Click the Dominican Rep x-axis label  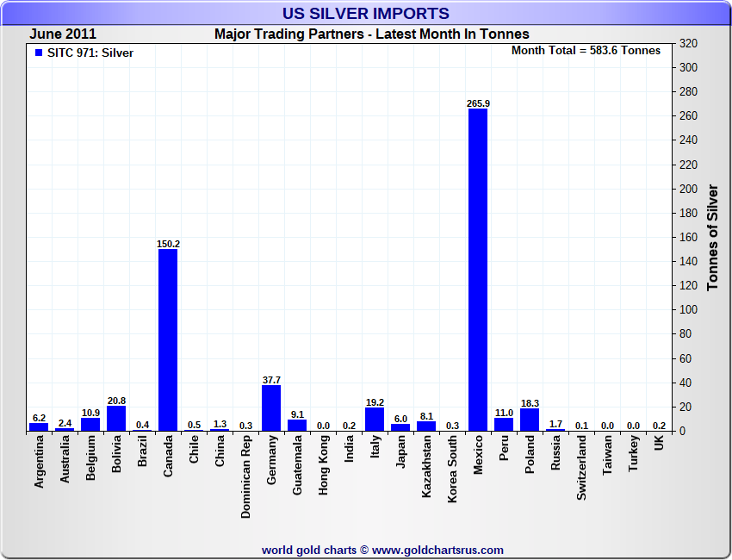(x=245, y=476)
